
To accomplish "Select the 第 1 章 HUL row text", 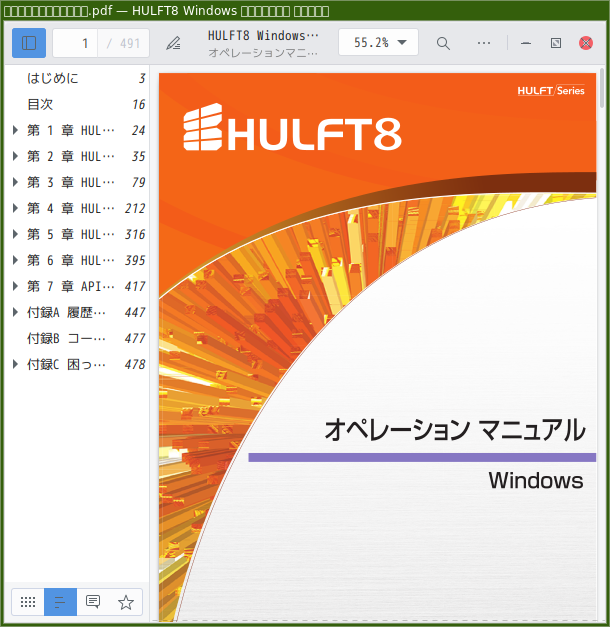I will point(71,130).
